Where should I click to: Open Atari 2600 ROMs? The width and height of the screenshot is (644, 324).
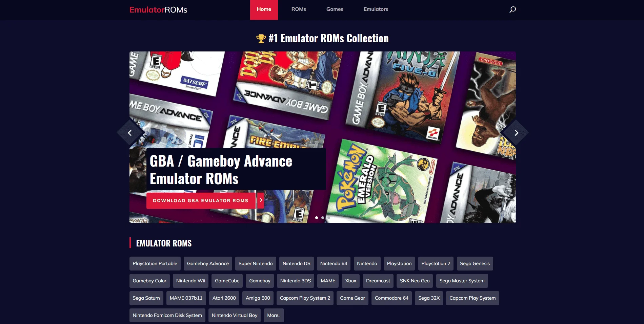tap(224, 298)
